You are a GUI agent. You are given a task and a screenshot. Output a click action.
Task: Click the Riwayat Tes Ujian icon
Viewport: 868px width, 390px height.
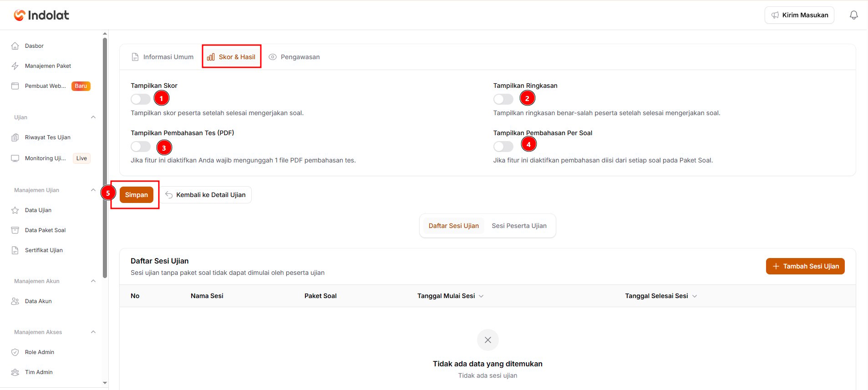pos(15,137)
